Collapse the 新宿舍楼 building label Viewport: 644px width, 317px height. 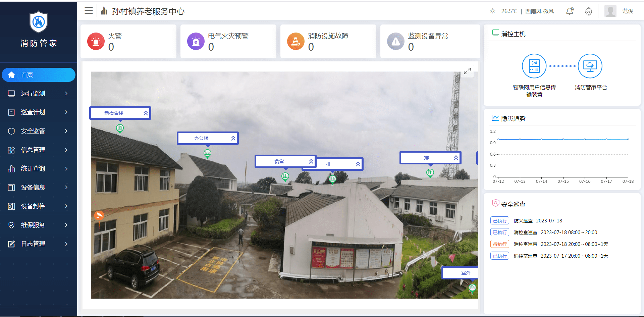point(146,113)
